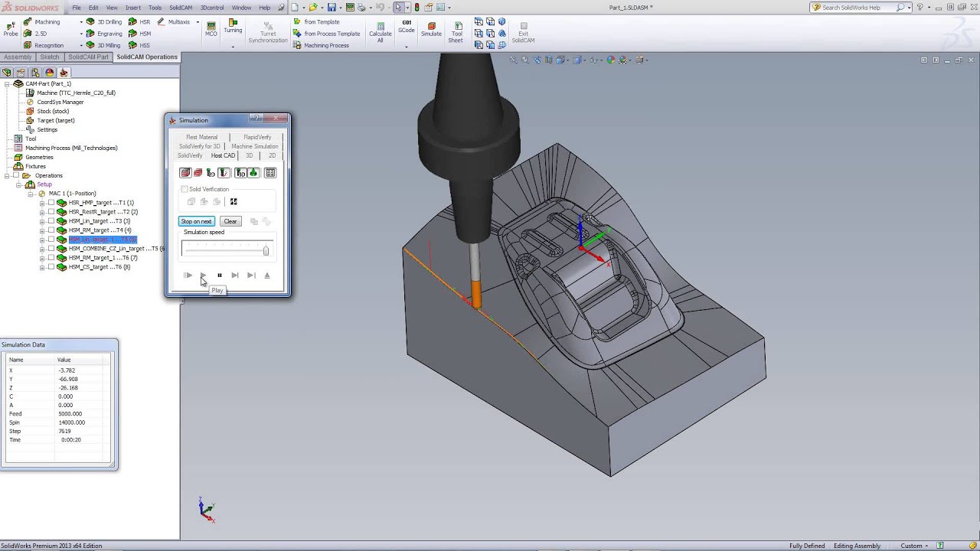
Task: Expand the HSM_CS_target T6 operation node
Action: click(42, 267)
